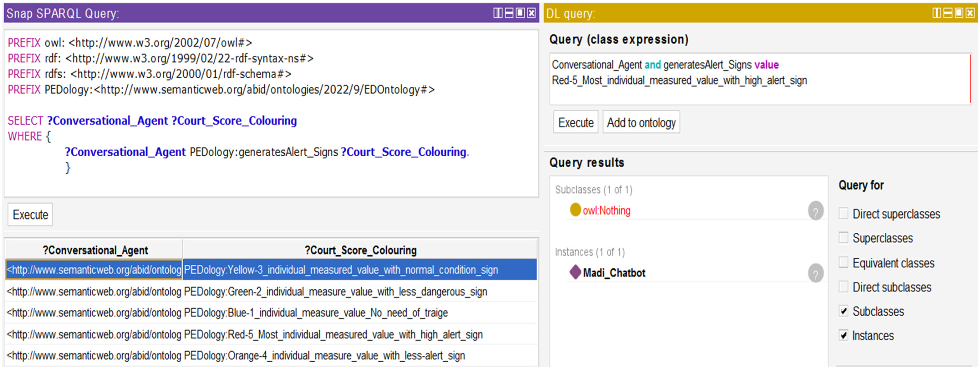
Task: Click ?Court_Score_Colouring column header
Action: [360, 250]
